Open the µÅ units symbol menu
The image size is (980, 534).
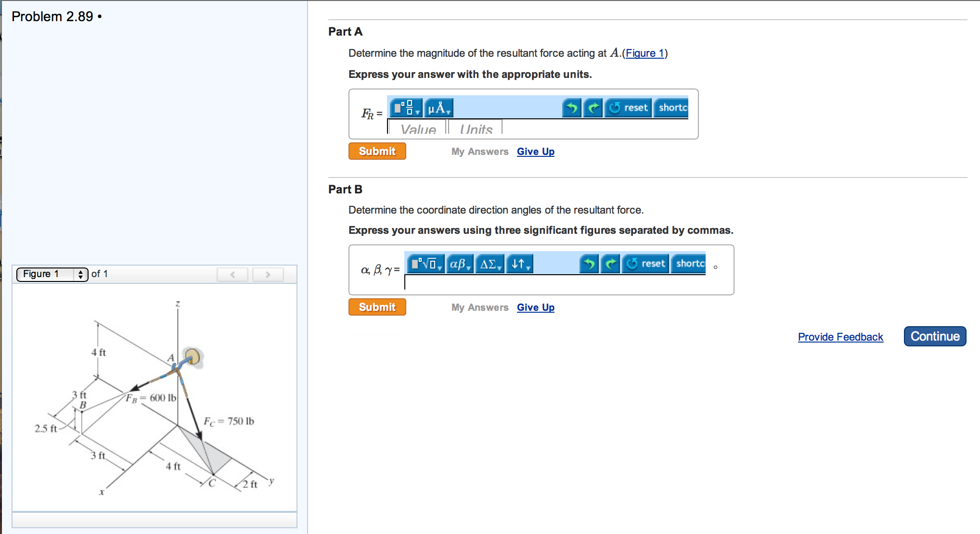coord(438,108)
